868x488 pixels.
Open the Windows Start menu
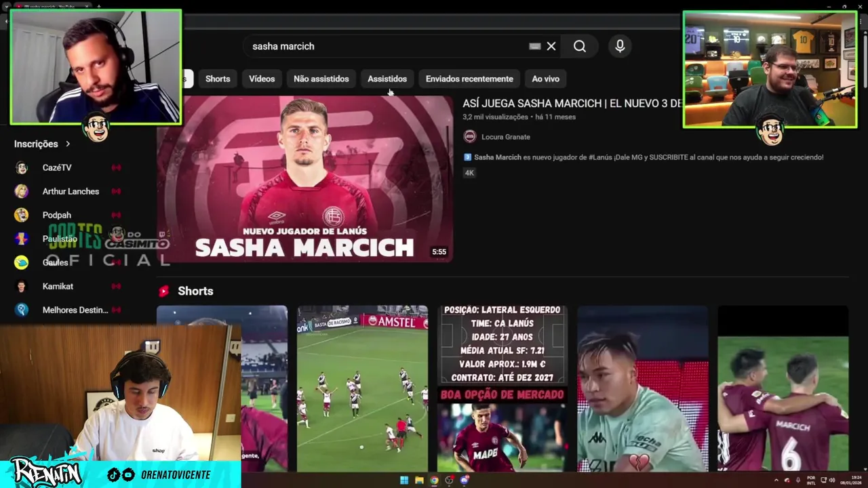tap(404, 480)
